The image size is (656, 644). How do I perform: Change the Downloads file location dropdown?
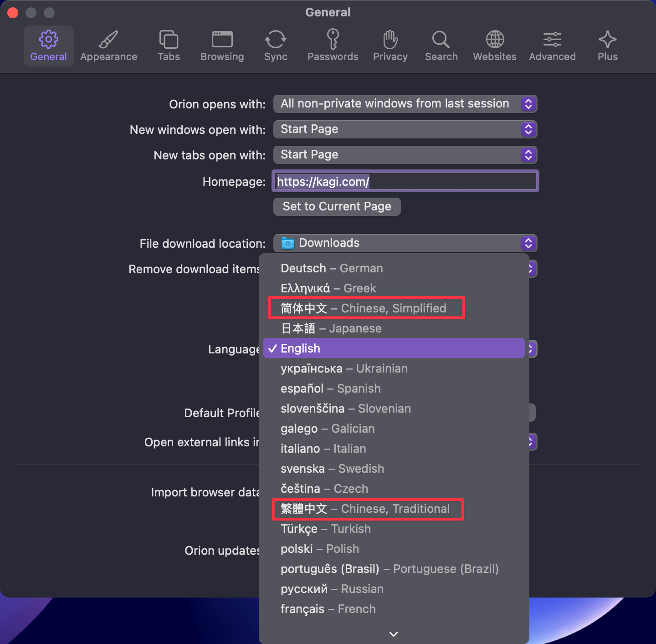[x=405, y=243]
